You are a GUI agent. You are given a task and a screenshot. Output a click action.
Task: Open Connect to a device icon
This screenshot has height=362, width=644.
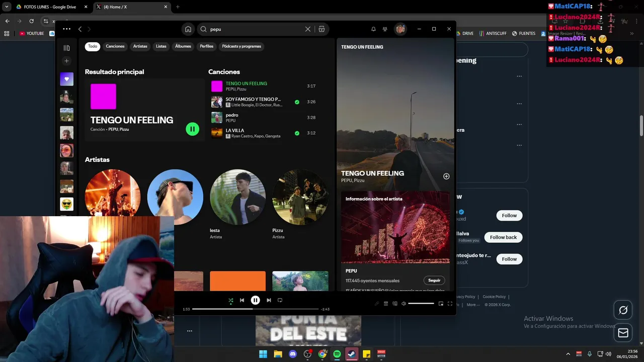point(395,304)
